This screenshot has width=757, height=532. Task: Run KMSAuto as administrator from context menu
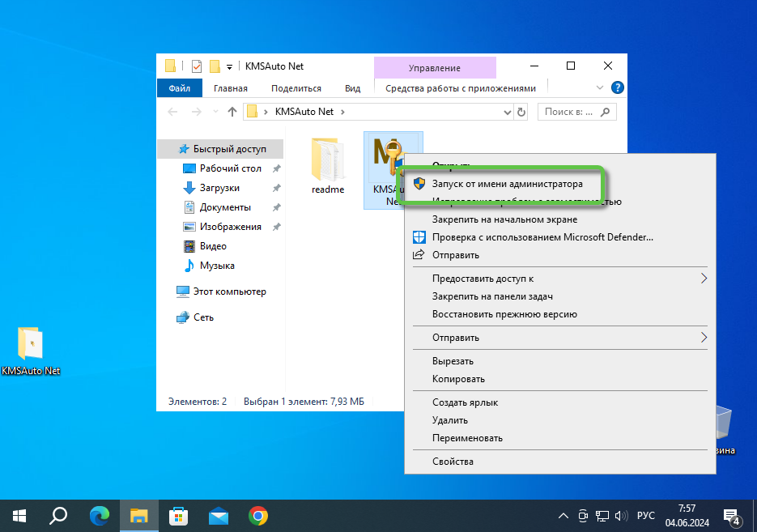pyautogui.click(x=507, y=184)
